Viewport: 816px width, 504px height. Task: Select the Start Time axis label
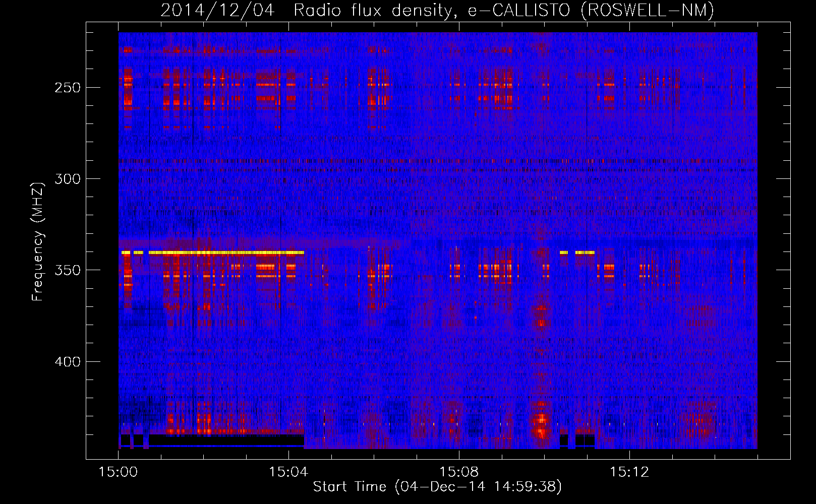[437, 487]
